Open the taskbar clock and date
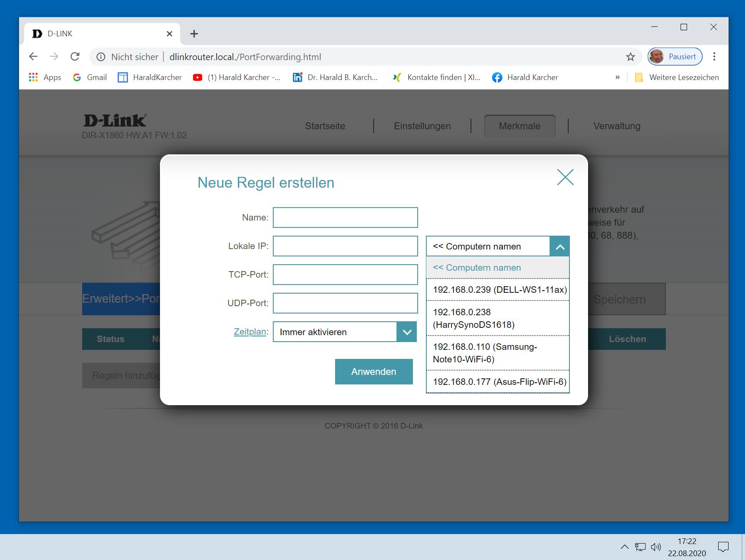The height and width of the screenshot is (560, 745). (x=687, y=547)
